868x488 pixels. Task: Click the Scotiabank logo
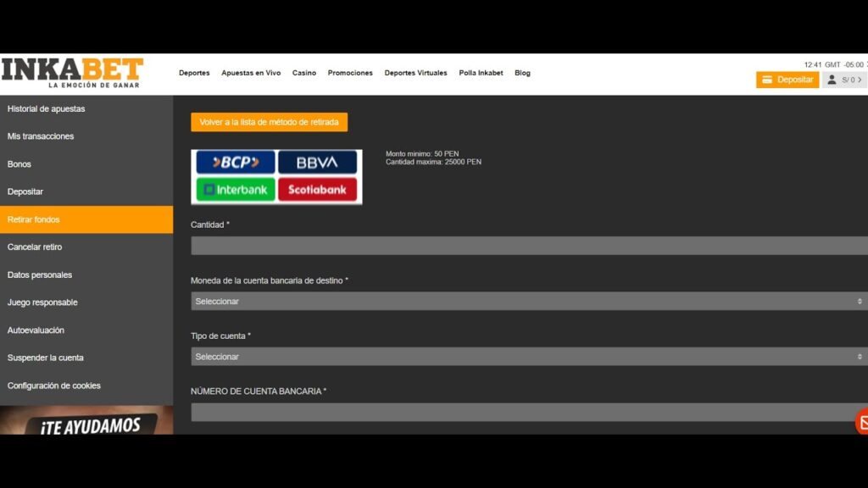[317, 190]
